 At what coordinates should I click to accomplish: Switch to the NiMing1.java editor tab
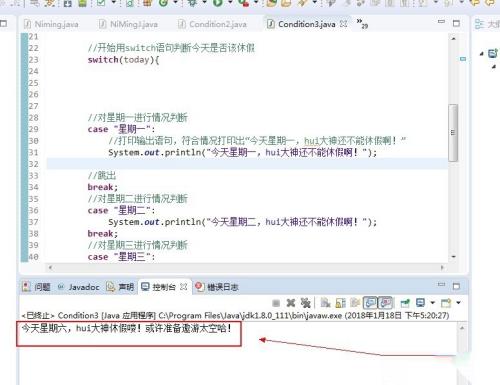pyautogui.click(x=128, y=24)
